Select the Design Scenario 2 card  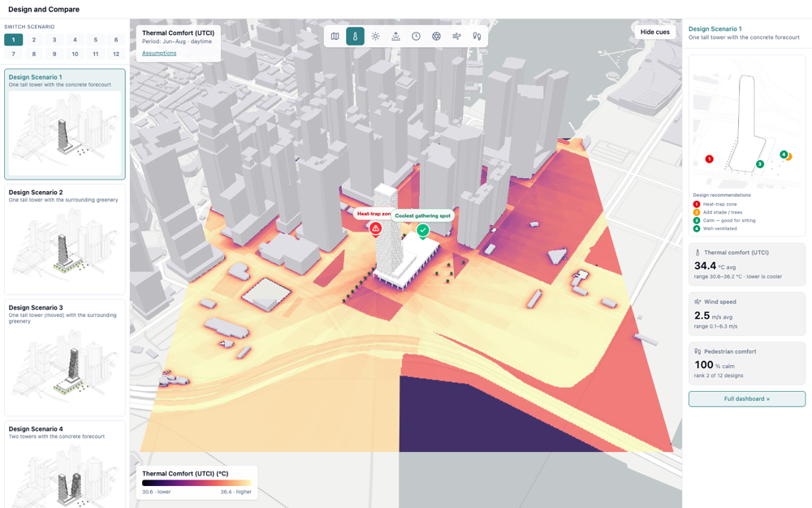tap(65, 240)
